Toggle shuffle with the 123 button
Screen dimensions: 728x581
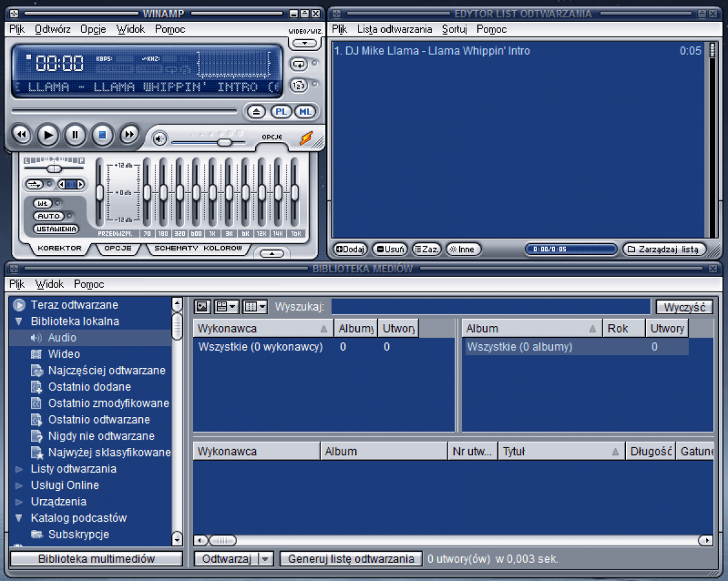pos(299,85)
